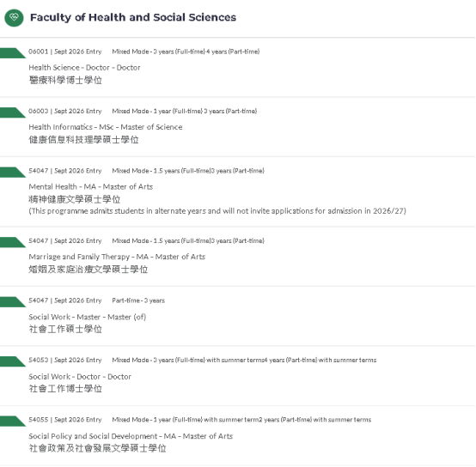Click the green tag beside Health Informatics MSc
This screenshot has height=467, width=476.
tap(13, 112)
